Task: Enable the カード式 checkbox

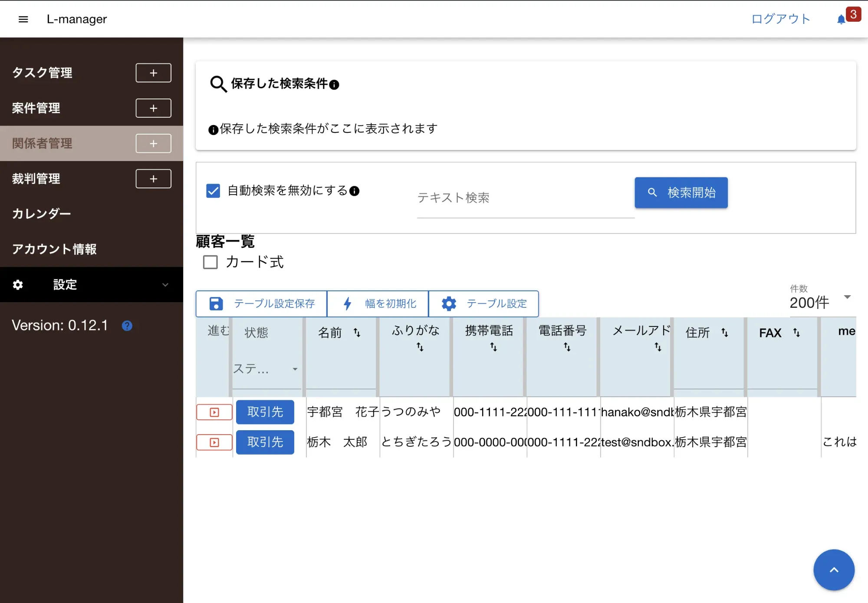Action: tap(210, 262)
